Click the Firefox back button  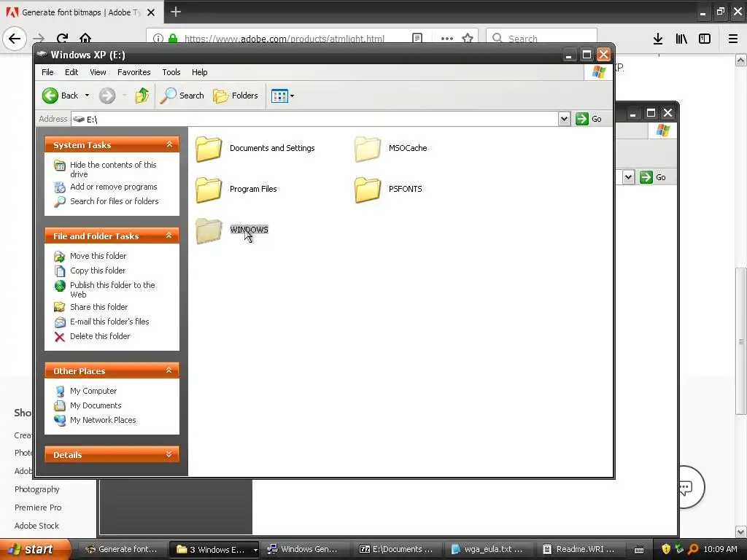pyautogui.click(x=15, y=39)
